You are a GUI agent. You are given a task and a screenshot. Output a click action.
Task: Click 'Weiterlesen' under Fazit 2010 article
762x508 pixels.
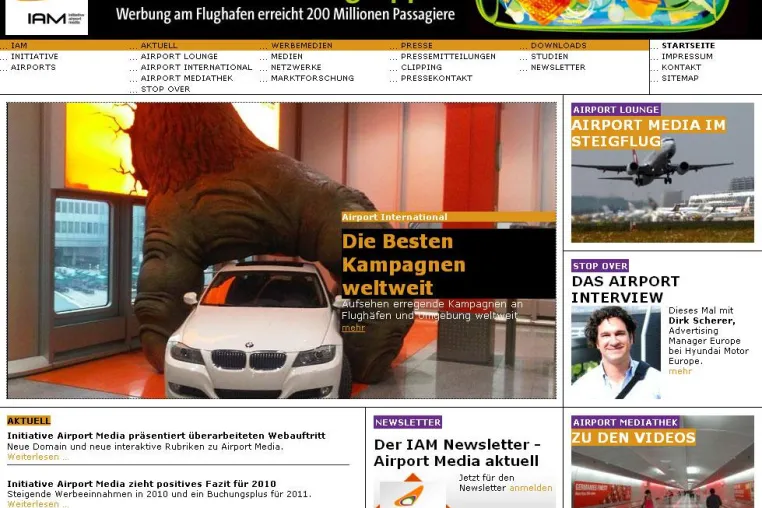38,504
